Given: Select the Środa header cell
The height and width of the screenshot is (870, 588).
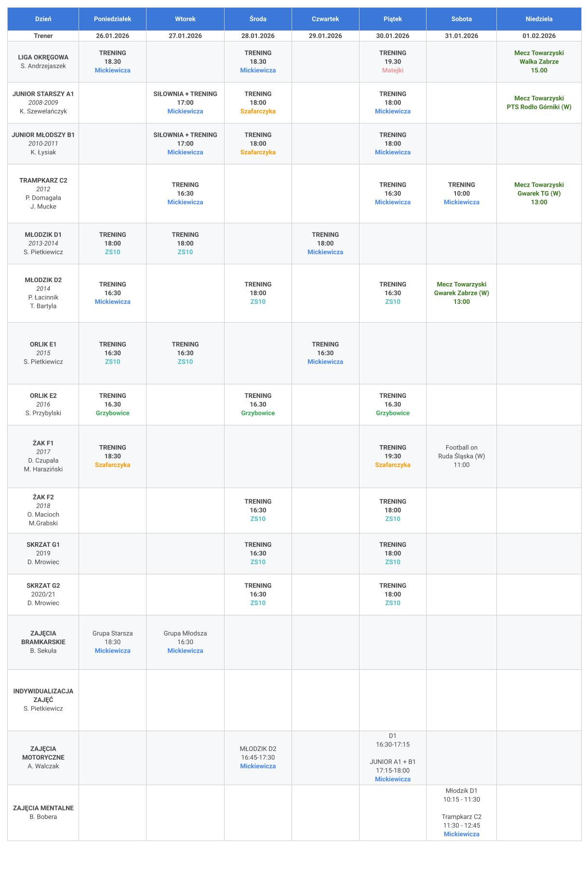Looking at the screenshot, I should coord(258,19).
